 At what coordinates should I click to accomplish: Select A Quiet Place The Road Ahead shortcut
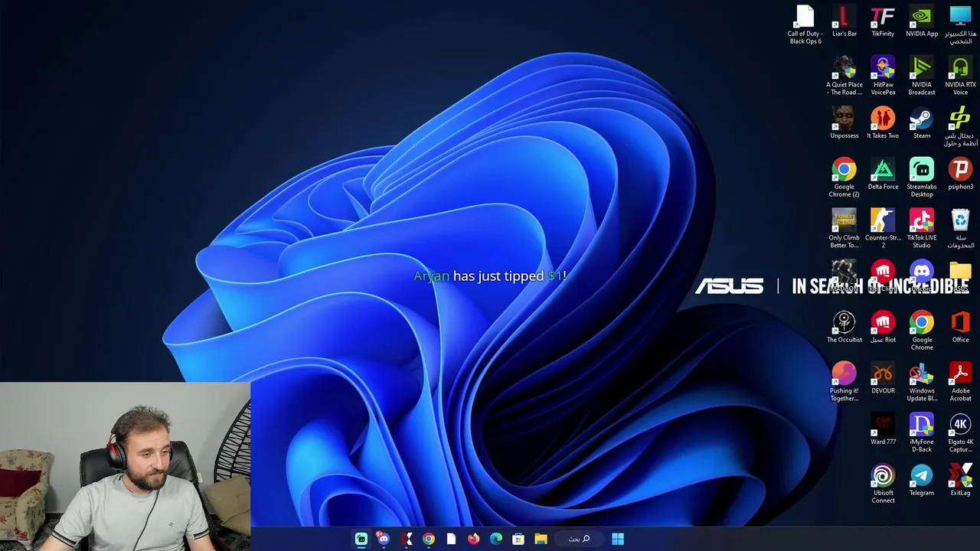pos(844,76)
